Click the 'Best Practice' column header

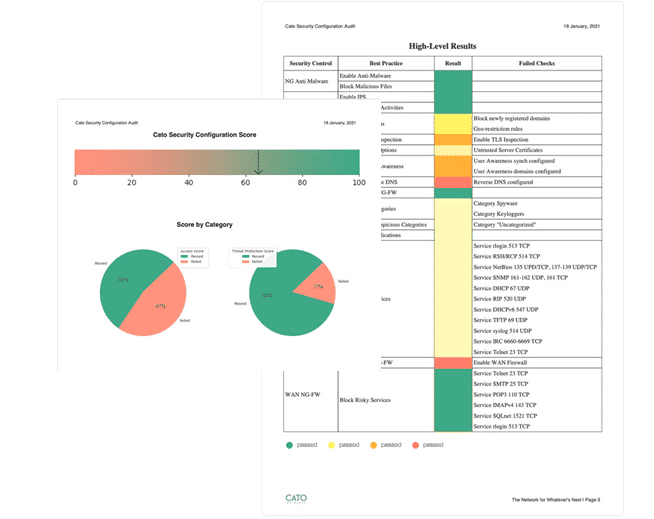pos(386,63)
